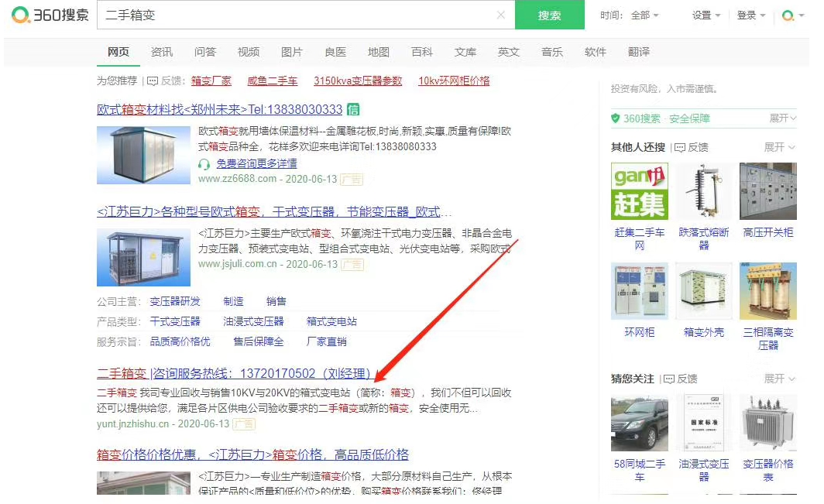824x504 pixels.
Task: Open the 欧式箱变 result thumbnail image
Action: point(143,155)
